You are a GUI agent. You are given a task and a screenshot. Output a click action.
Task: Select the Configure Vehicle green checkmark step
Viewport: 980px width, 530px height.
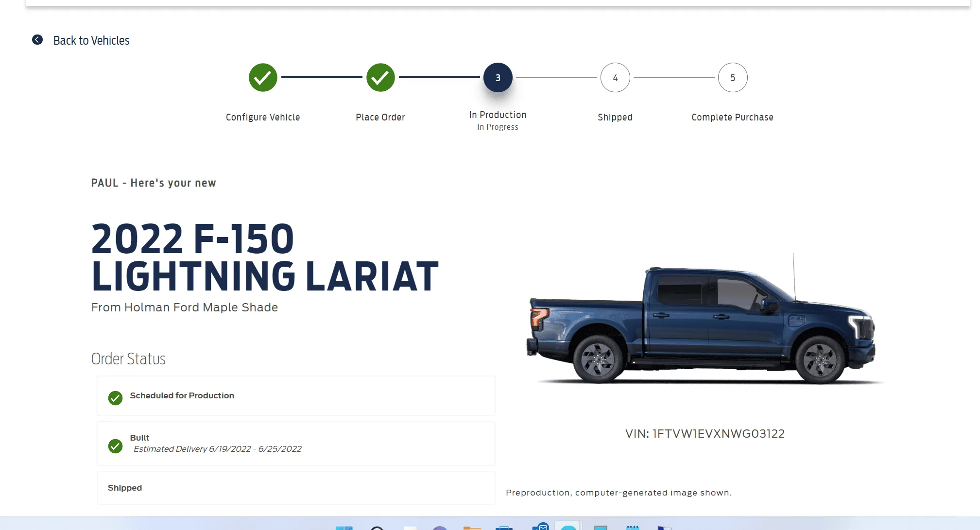click(x=263, y=78)
